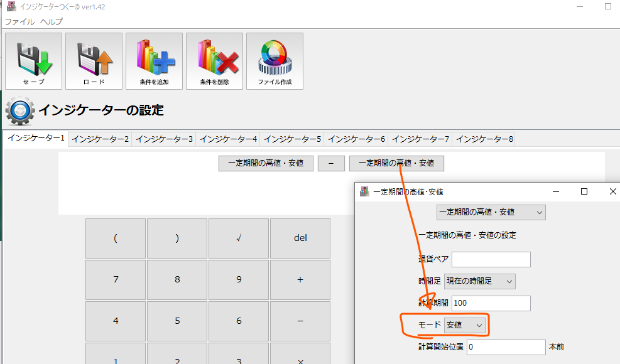Screen dimensions: 620x364
Task: Expand the モード dropdown showing 安値
Action: 465,325
